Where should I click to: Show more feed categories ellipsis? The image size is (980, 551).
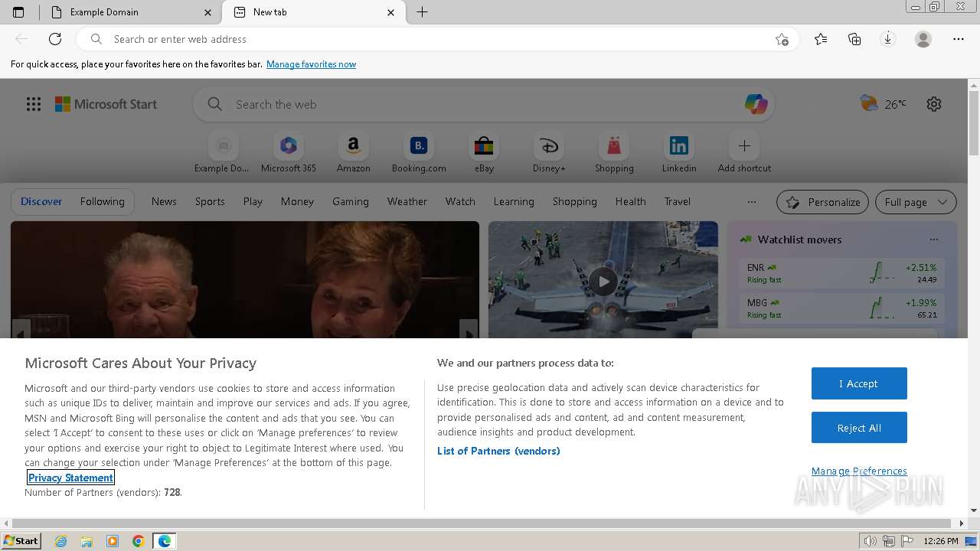click(752, 202)
